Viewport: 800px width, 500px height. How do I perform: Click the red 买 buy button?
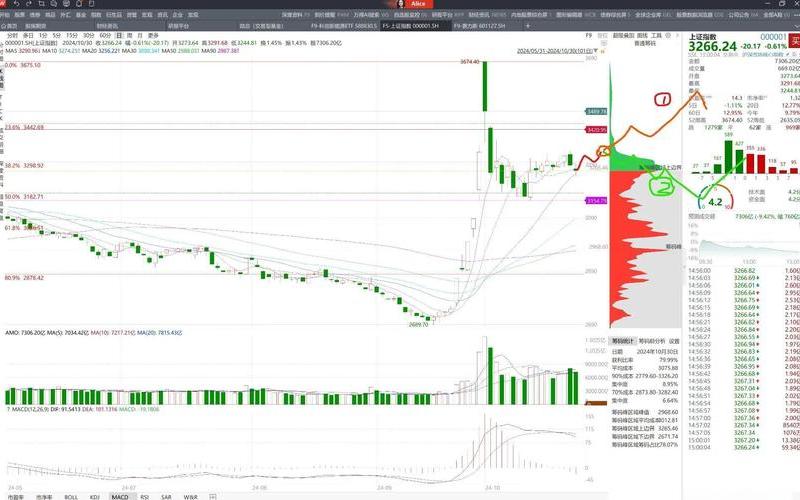pyautogui.click(x=794, y=41)
